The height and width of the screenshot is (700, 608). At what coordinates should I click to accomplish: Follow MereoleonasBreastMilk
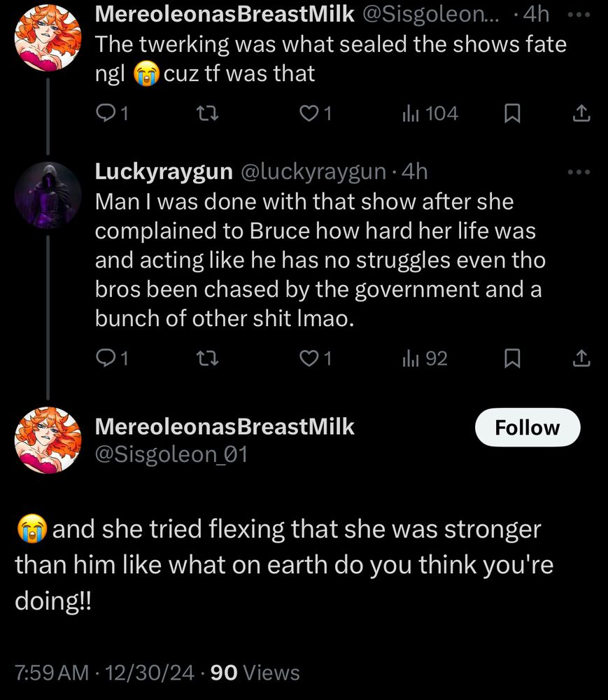[x=527, y=428]
